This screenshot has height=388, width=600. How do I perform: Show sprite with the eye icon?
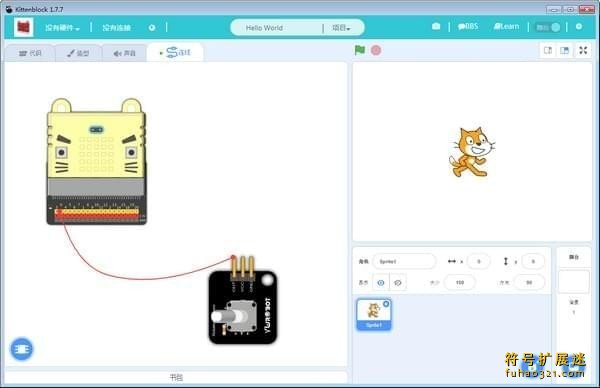(x=381, y=283)
